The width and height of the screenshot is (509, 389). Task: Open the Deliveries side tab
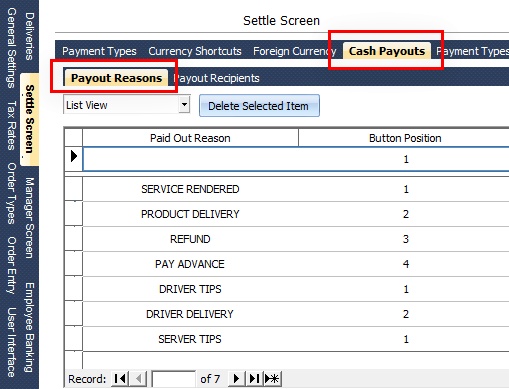[x=30, y=36]
